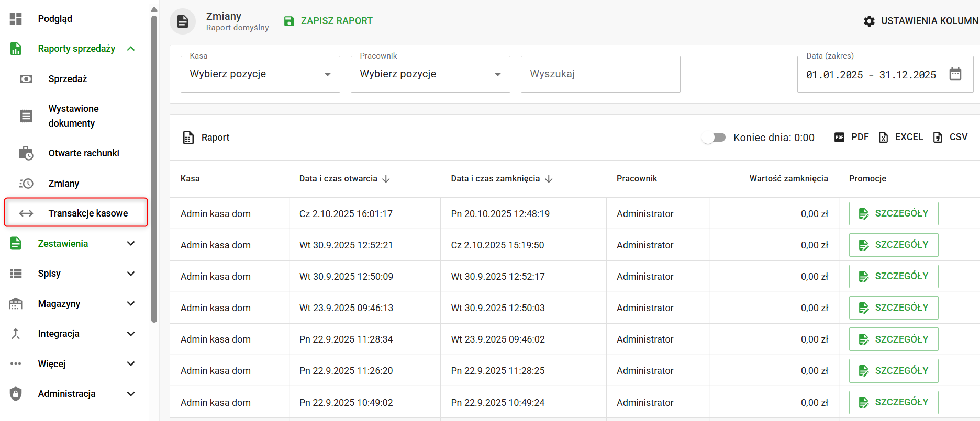Expand the Magazyny menu section

[131, 304]
